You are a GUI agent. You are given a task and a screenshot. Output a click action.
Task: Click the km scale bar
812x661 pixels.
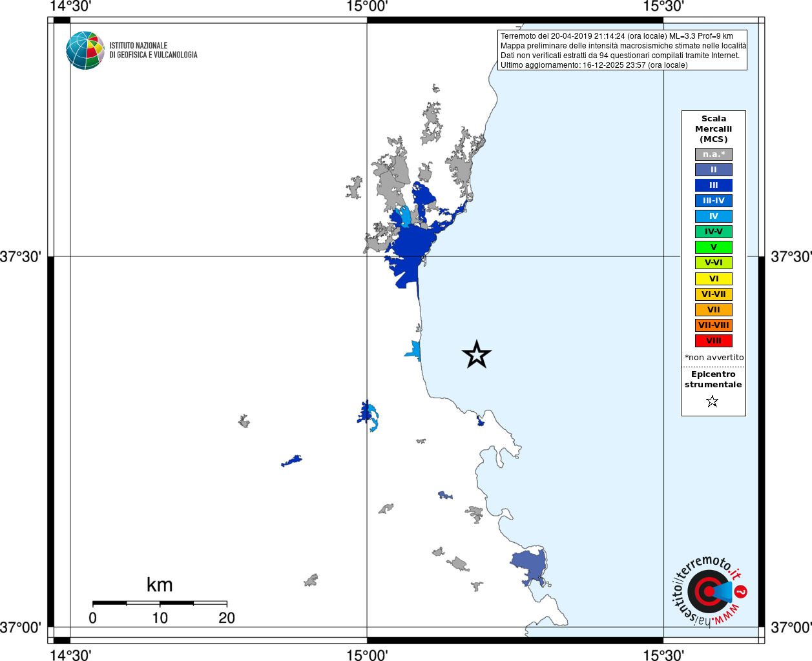coord(160,603)
